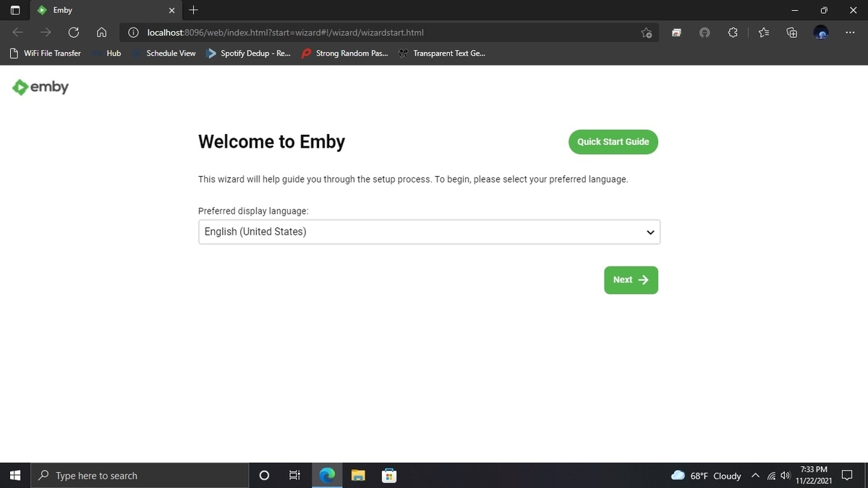
Task: Open the Schedule View bookmark
Action: tap(164, 54)
